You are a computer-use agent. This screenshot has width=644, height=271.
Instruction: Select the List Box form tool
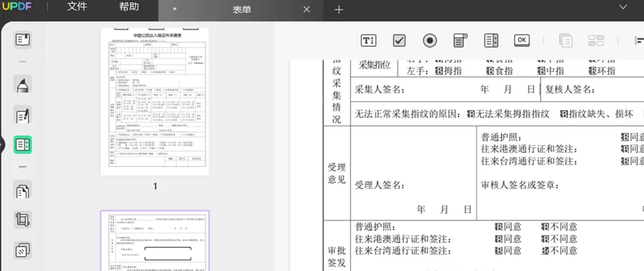[491, 40]
